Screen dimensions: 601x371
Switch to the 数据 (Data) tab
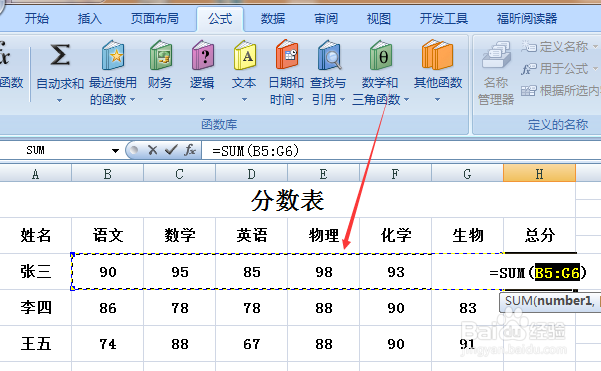273,18
